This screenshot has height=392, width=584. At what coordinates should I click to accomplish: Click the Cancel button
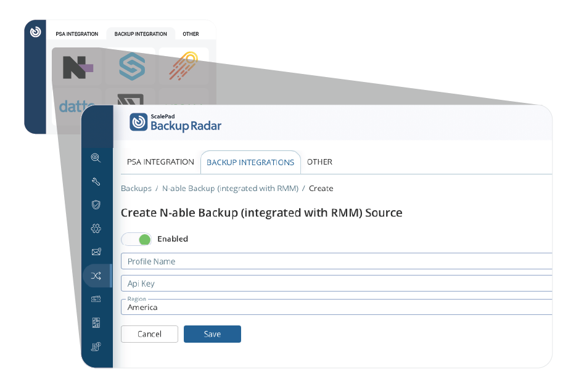click(149, 334)
